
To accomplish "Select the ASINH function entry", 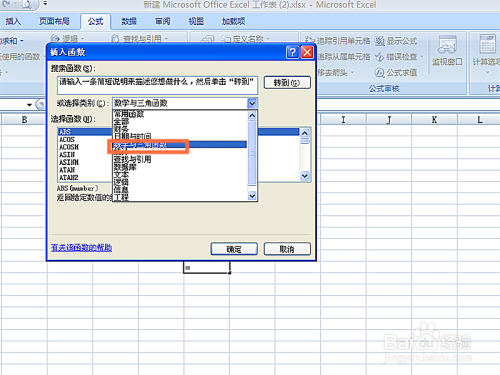I will [x=85, y=162].
